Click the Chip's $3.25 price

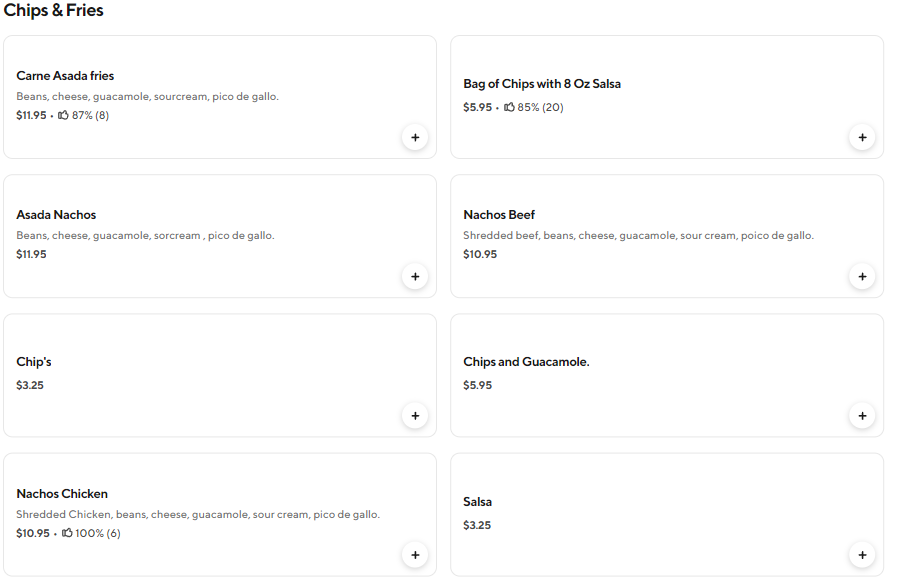[x=30, y=386]
